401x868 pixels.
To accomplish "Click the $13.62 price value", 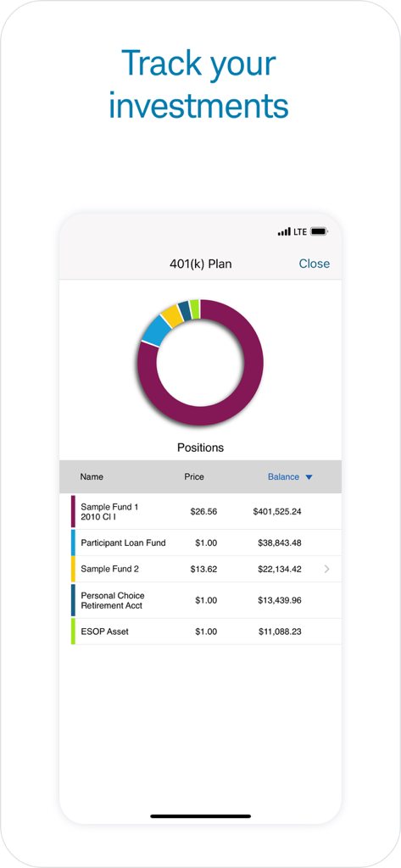I will click(x=203, y=569).
